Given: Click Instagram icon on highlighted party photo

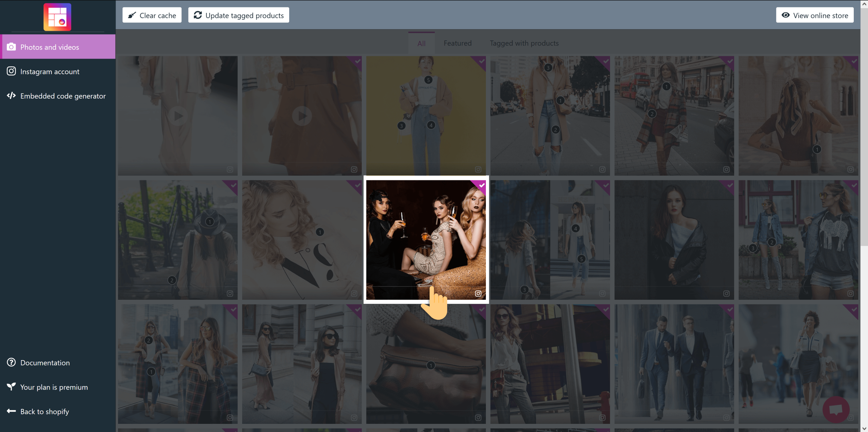Looking at the screenshot, I should (x=478, y=293).
